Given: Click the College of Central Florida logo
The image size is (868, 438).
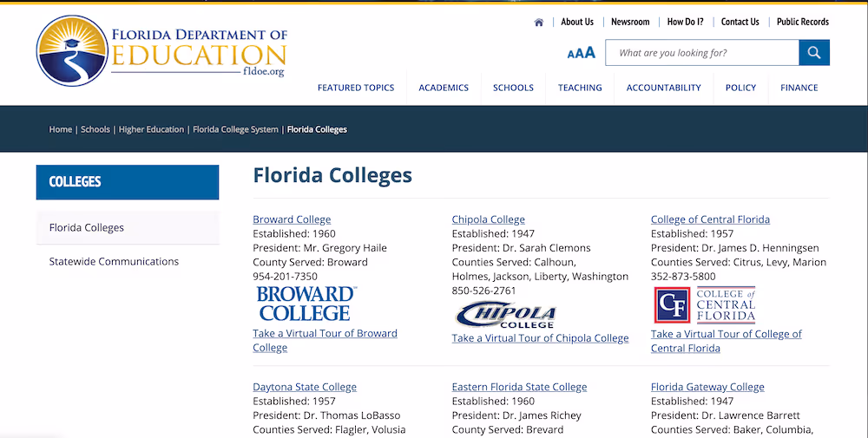Looking at the screenshot, I should point(705,304).
